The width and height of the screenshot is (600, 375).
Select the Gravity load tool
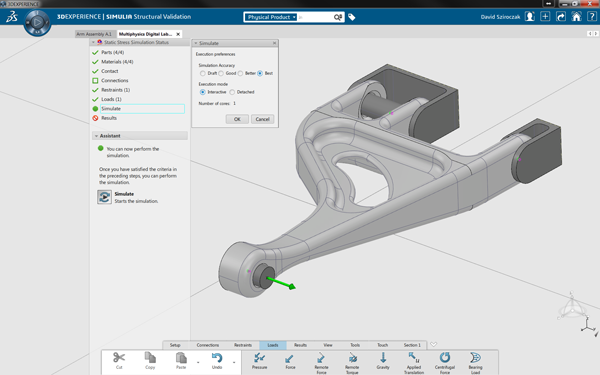pos(383,361)
